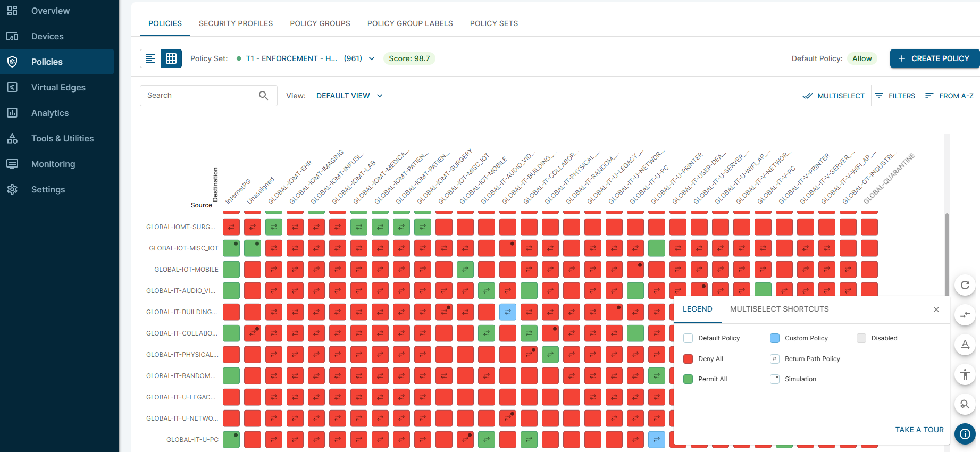Expand the Policy Set dropdown
Viewport: 980px width, 452px height.
tap(371, 58)
